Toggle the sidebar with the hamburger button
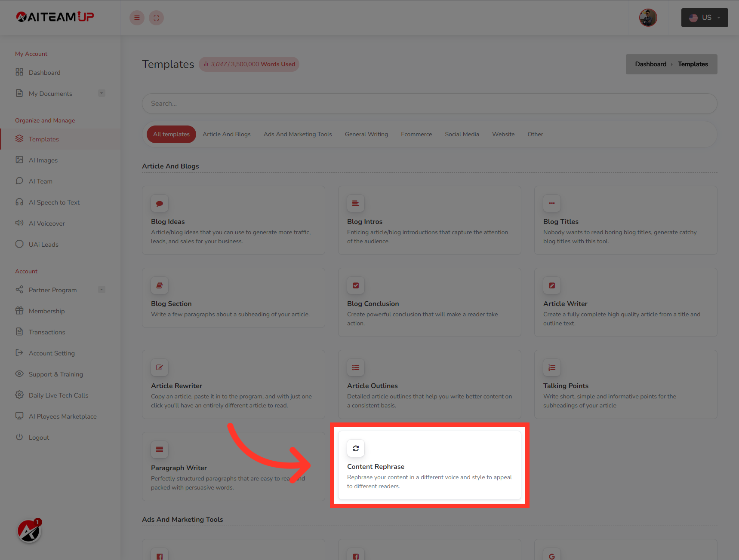Screen dimensions: 739x560 click(x=137, y=18)
